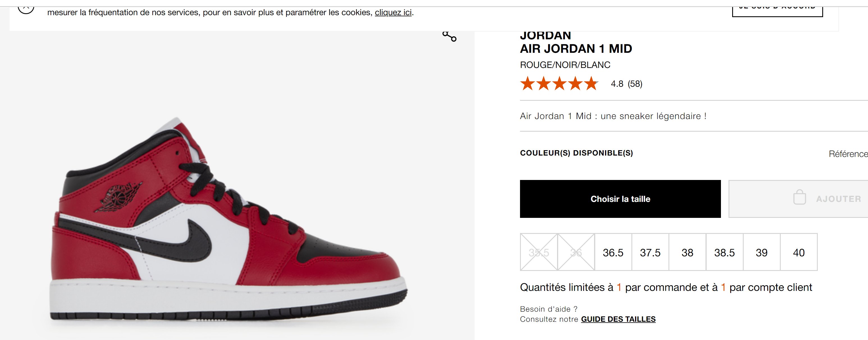Select size 37.5
Screen dimensions: 868x340
tap(650, 252)
